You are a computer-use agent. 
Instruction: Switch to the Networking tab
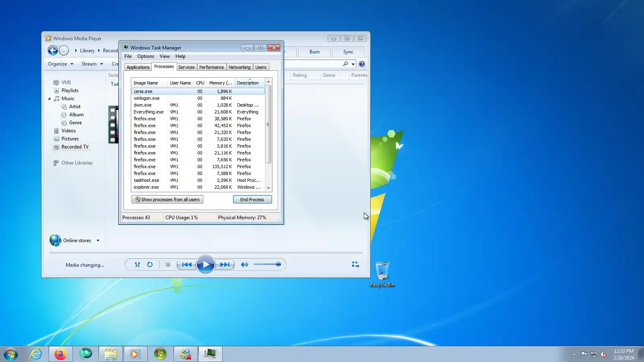tap(239, 67)
